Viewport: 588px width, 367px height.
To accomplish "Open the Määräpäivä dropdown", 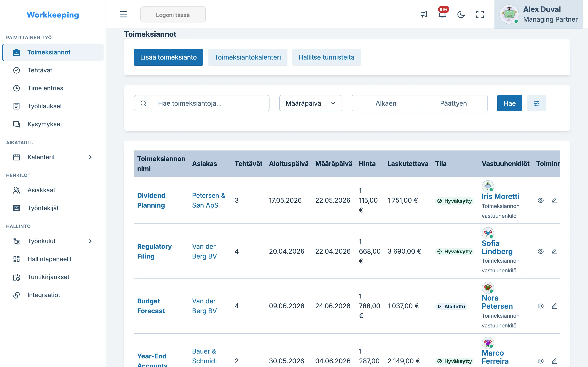I will [x=311, y=103].
